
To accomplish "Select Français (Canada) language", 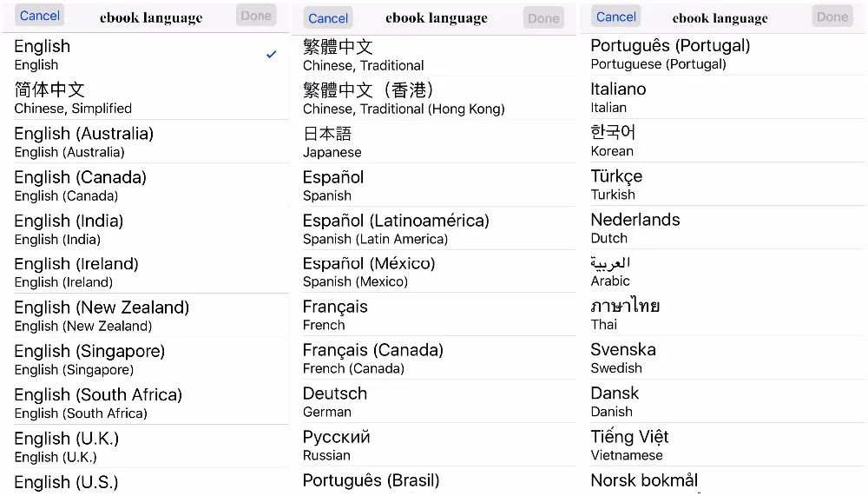I will (x=434, y=359).
